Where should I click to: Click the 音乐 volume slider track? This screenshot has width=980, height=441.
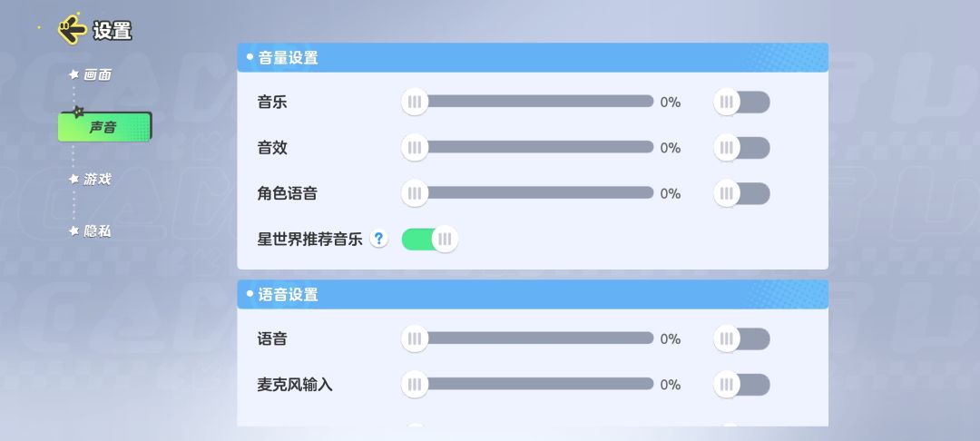point(535,102)
